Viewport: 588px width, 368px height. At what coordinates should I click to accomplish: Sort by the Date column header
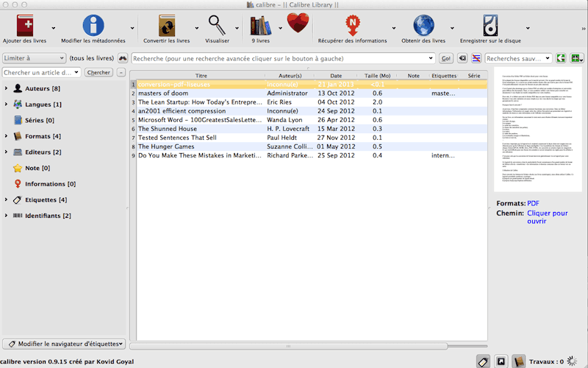336,76
